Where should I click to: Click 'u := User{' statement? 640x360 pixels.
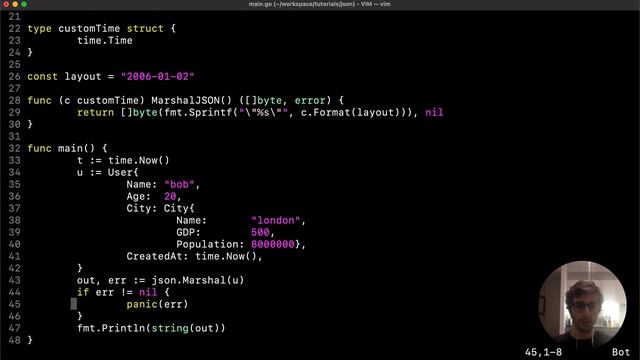pos(108,172)
